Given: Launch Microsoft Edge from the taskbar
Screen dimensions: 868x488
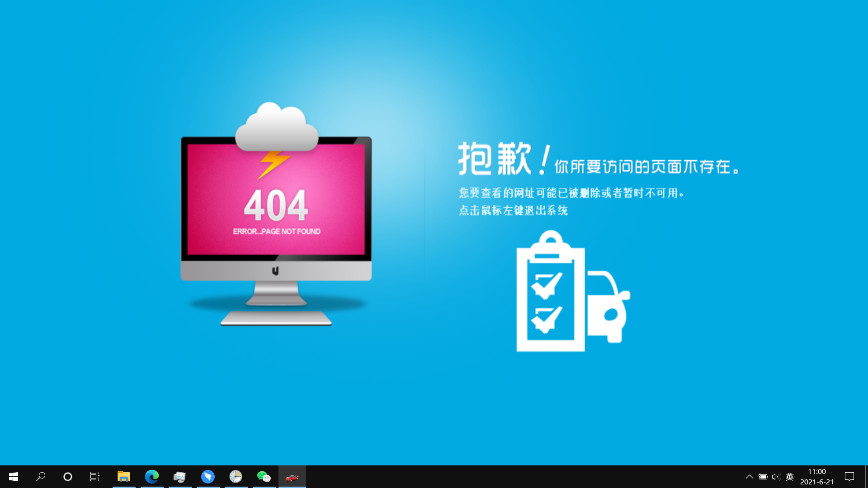Looking at the screenshot, I should pos(152,477).
